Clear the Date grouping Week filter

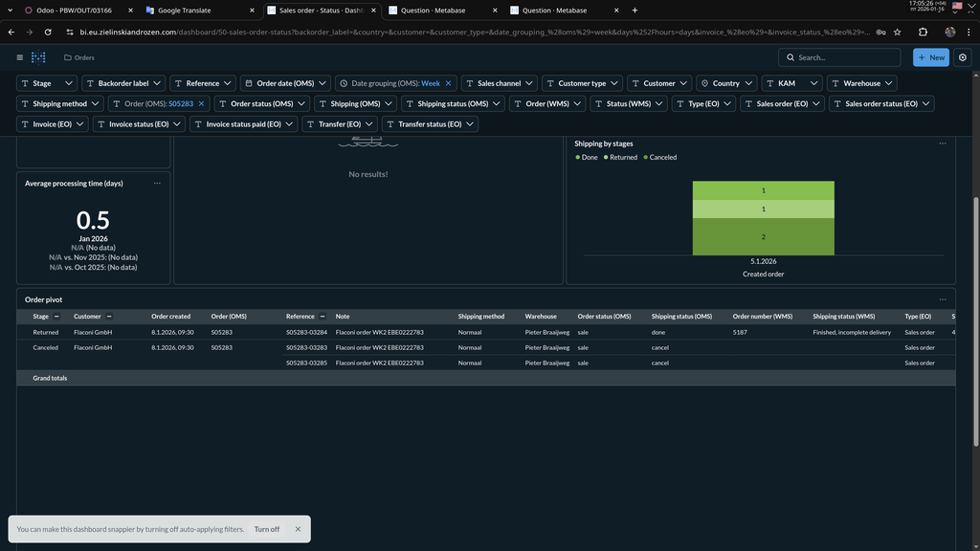[448, 83]
